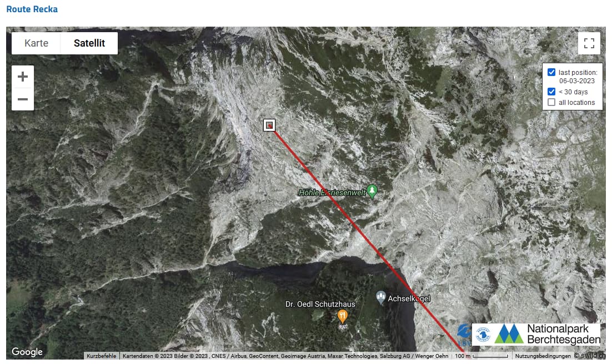Screen dimensions: 612x364
Task: Click the Nationalpark Berchtesgaden logo
Action: click(536, 334)
